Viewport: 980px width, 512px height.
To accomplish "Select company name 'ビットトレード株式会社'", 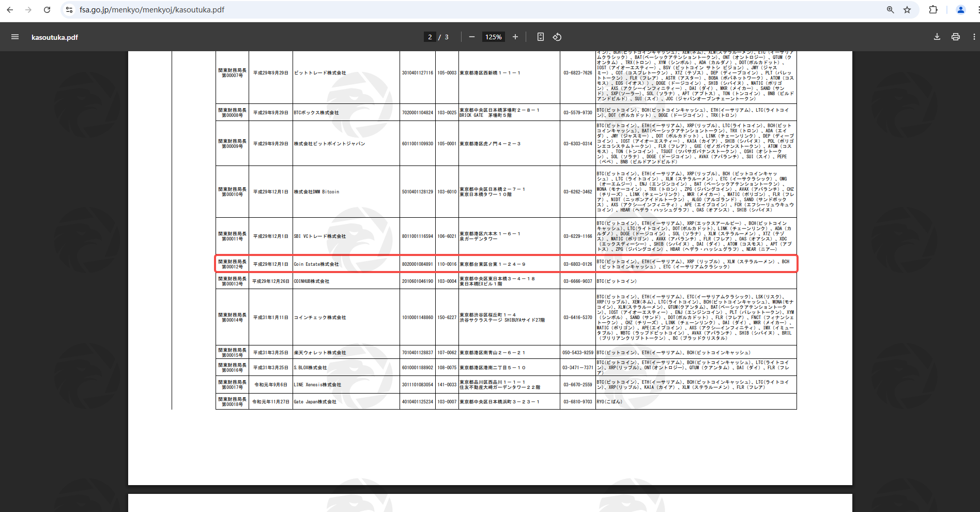I will coord(320,73).
